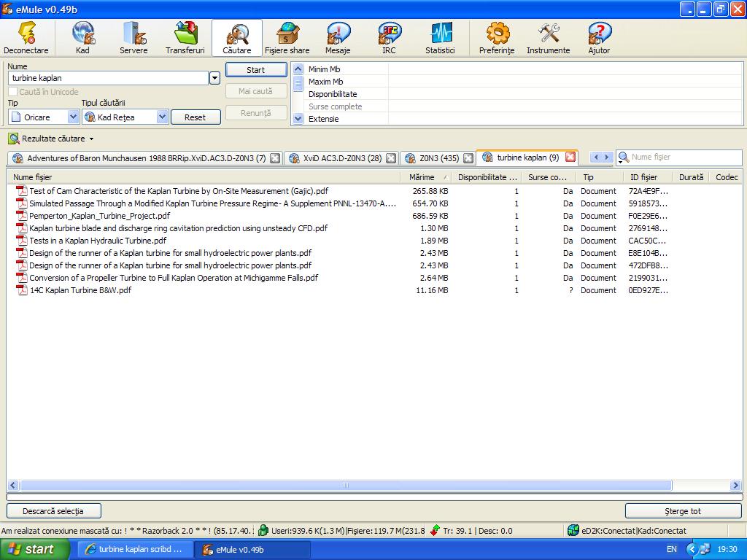Click the Deconectare toolbar icon
Screen dimensions: 747x560
26,37
